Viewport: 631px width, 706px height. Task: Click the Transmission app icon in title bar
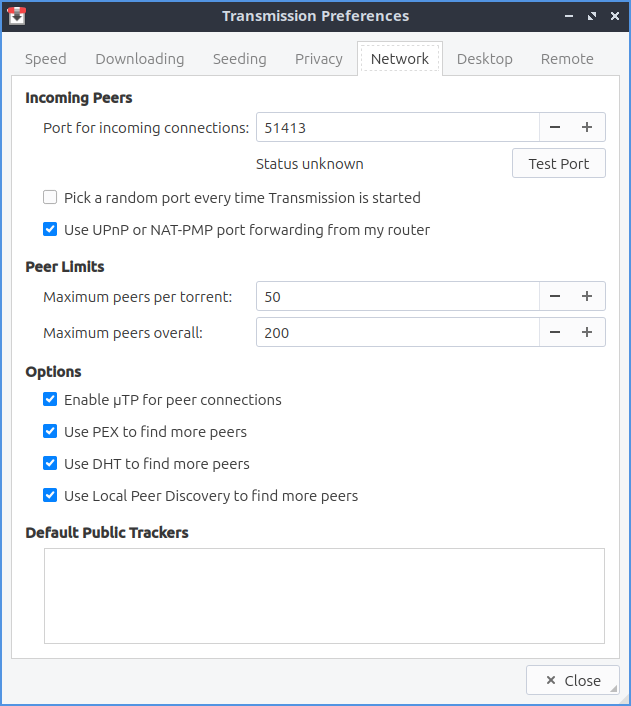pyautogui.click(x=16, y=16)
